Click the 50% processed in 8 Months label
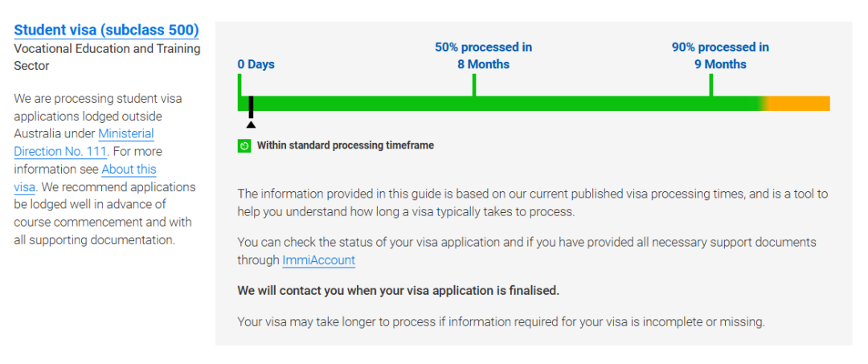 pyautogui.click(x=483, y=56)
